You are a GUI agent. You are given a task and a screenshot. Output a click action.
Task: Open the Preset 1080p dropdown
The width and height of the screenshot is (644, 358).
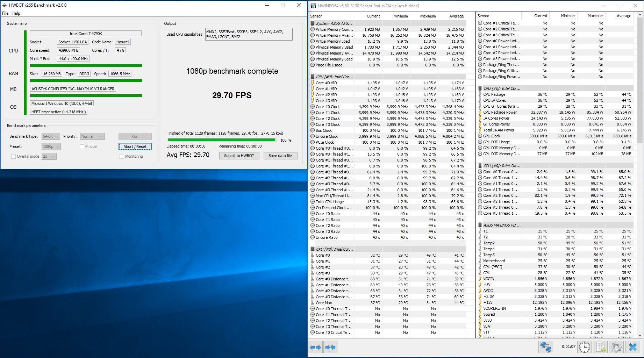(x=51, y=146)
